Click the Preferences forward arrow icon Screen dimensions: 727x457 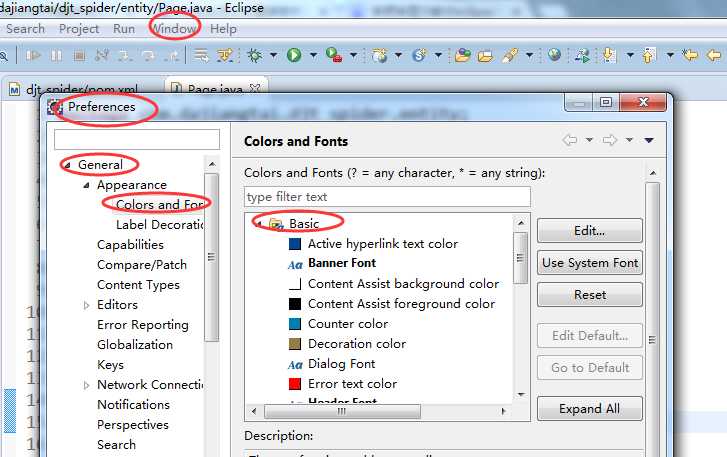click(610, 140)
